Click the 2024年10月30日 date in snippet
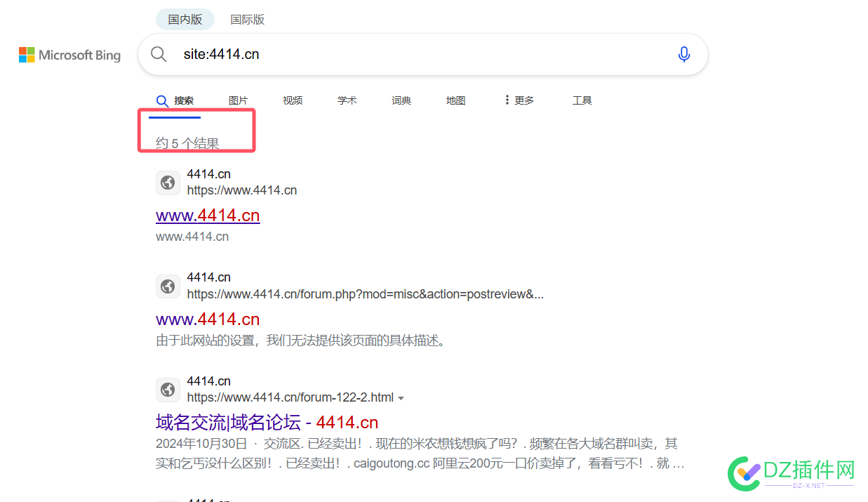 201,444
